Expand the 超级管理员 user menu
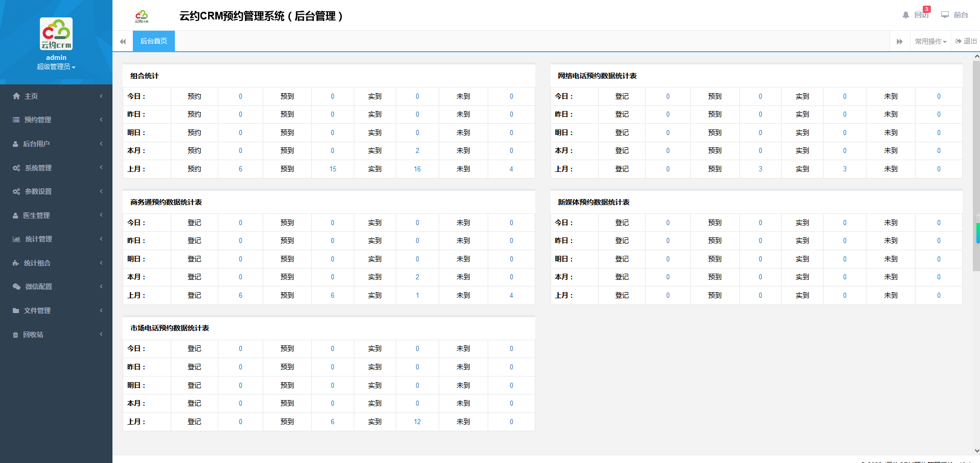 coord(56,67)
